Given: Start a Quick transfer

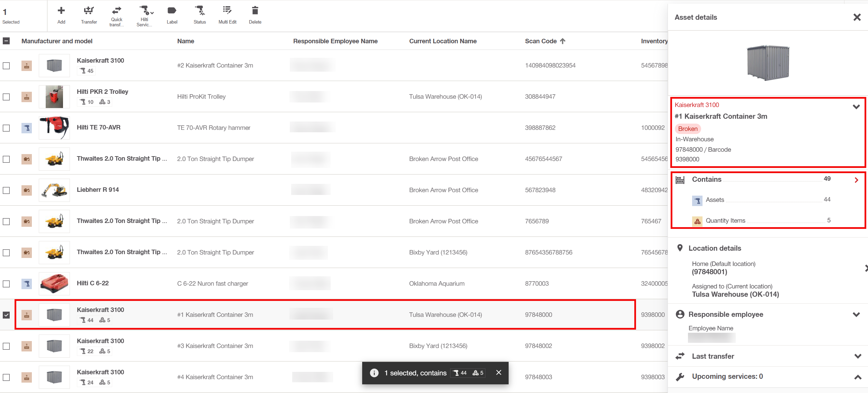Looking at the screenshot, I should coord(117,16).
